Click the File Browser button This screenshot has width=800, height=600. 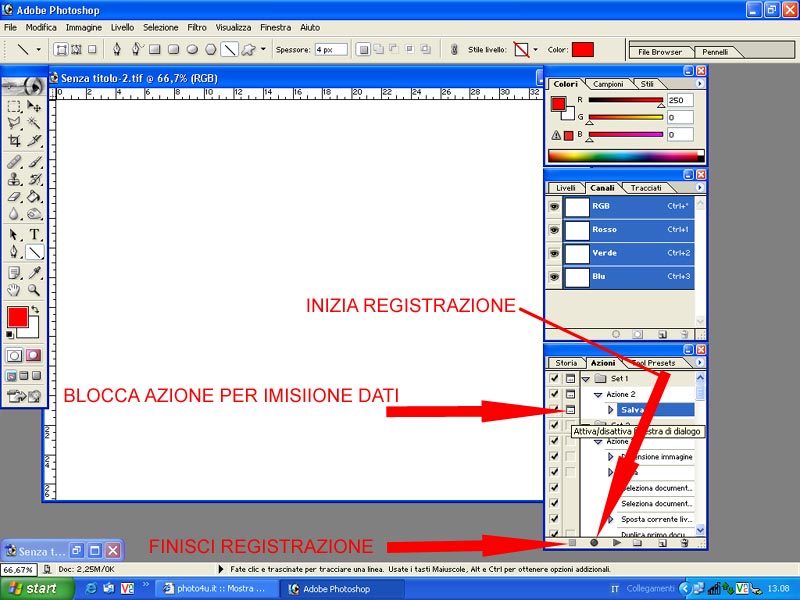[x=660, y=51]
